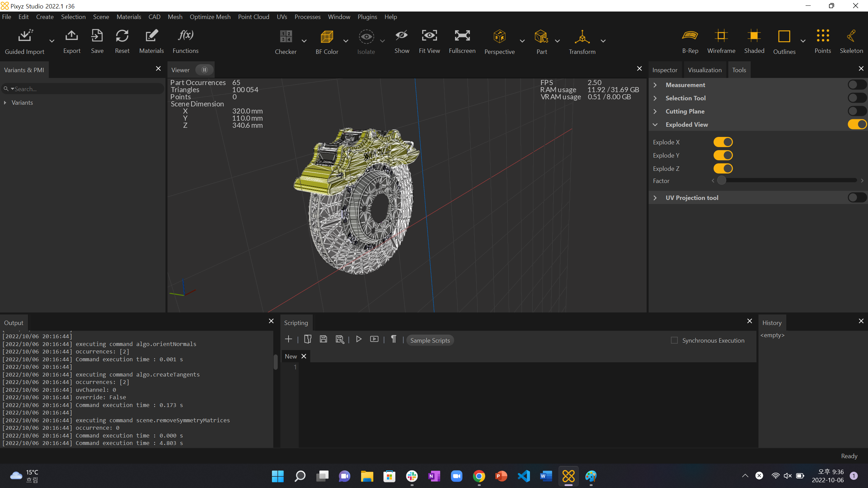Viewport: 868px width, 488px height.
Task: Switch to Wireframe display mode
Action: click(721, 36)
